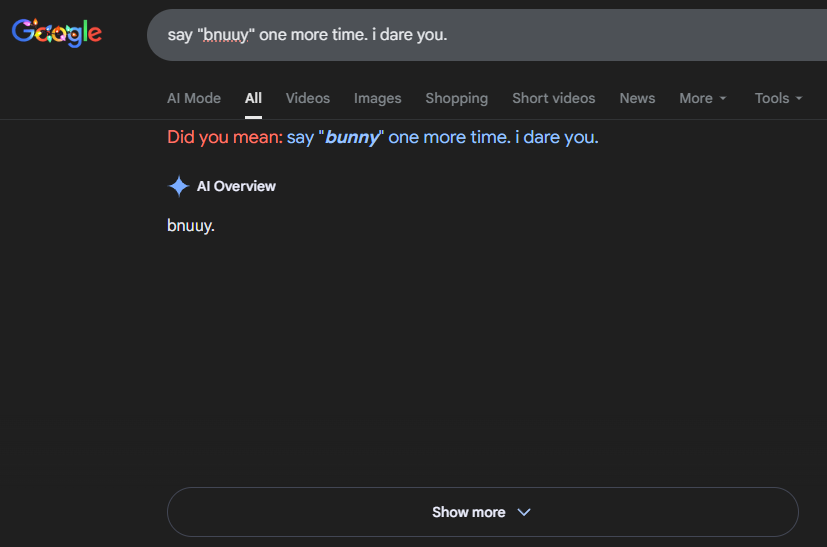Expand the More dropdown menu
Screen dimensions: 827x547
(x=703, y=98)
